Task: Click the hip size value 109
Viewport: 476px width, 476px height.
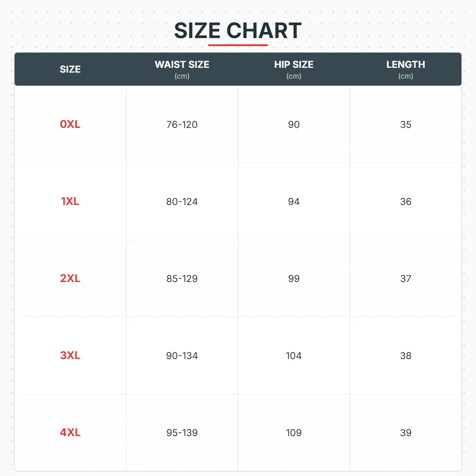Action: 294,433
